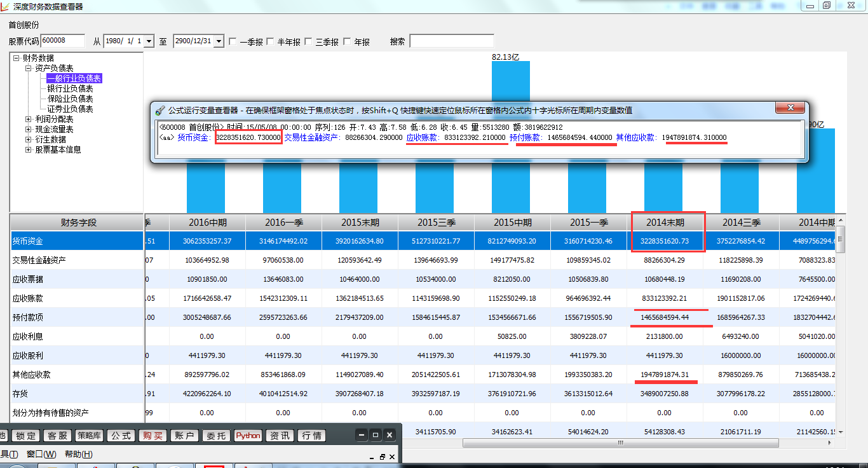Click the 委托 button

click(217, 436)
